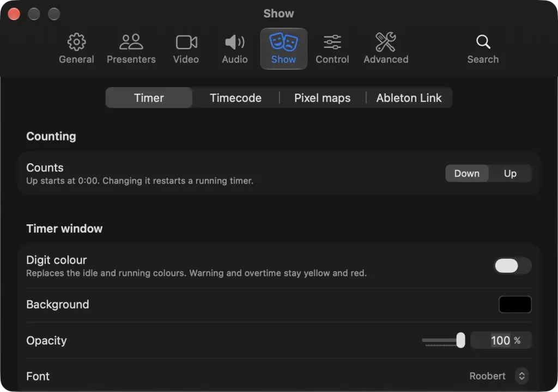Switch to the Timer tab
Viewport: 558px width, 392px height.
tap(149, 98)
